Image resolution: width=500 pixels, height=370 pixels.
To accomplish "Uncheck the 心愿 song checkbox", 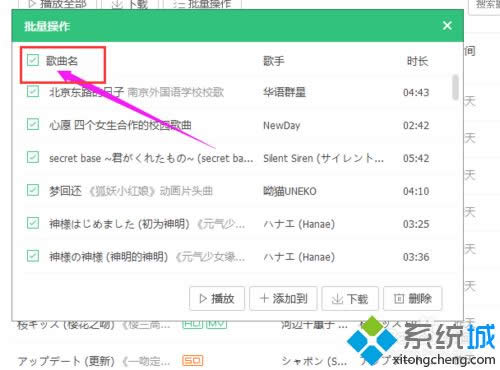I will pyautogui.click(x=33, y=124).
